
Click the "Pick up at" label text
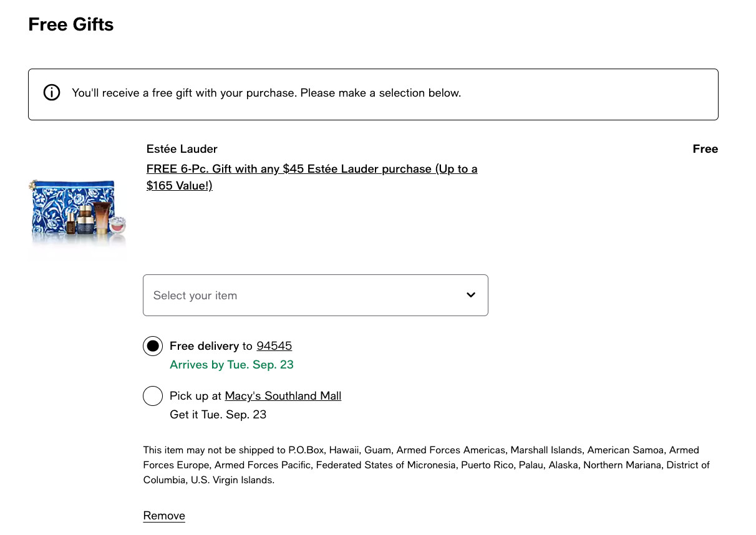pos(195,396)
